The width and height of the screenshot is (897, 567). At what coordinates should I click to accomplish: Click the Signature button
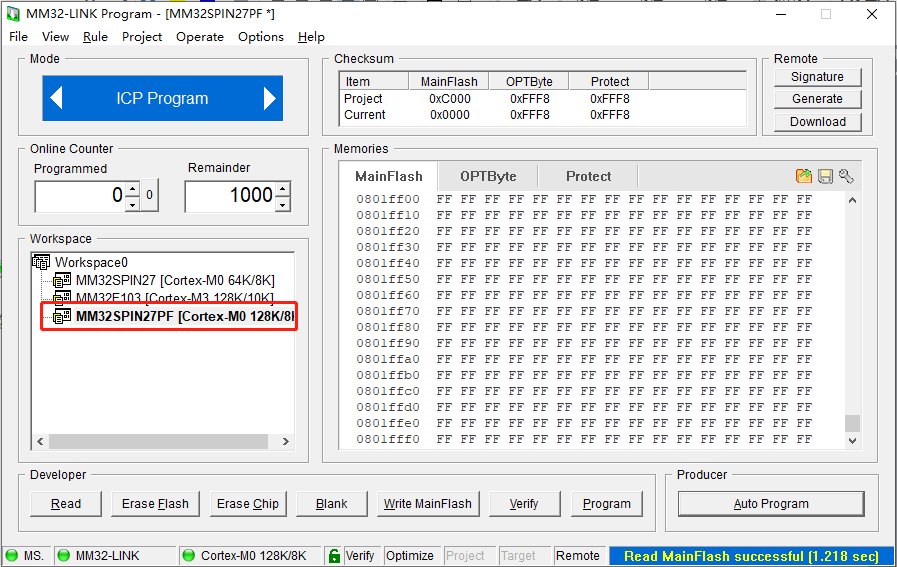pyautogui.click(x=817, y=77)
